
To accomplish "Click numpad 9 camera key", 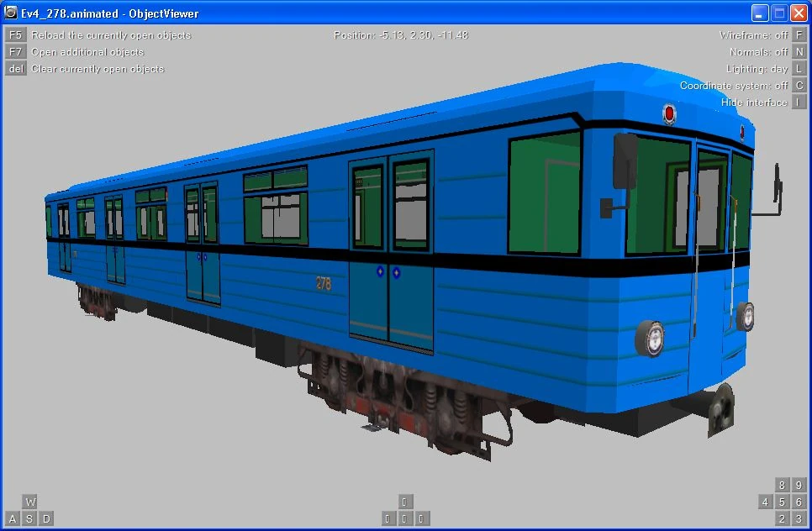I will [799, 485].
